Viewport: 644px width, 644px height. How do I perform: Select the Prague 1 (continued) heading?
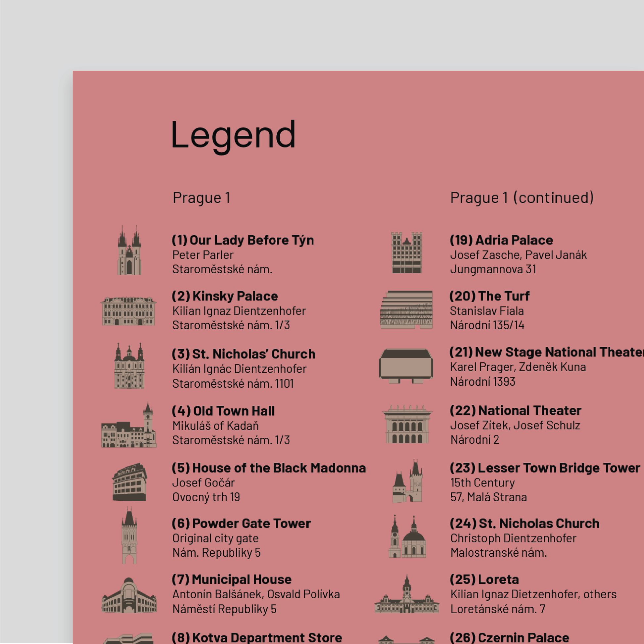pyautogui.click(x=522, y=198)
